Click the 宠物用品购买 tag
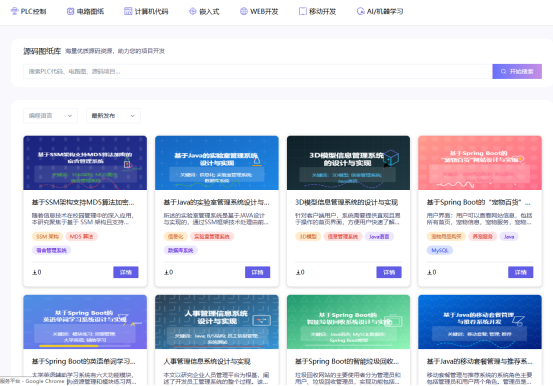The width and height of the screenshot is (553, 386). tap(446, 236)
